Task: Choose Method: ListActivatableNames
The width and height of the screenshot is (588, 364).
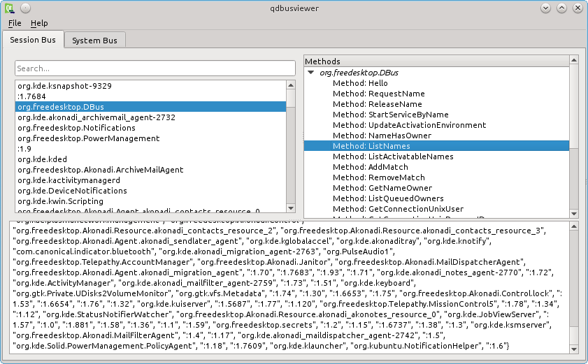Action: [393, 156]
